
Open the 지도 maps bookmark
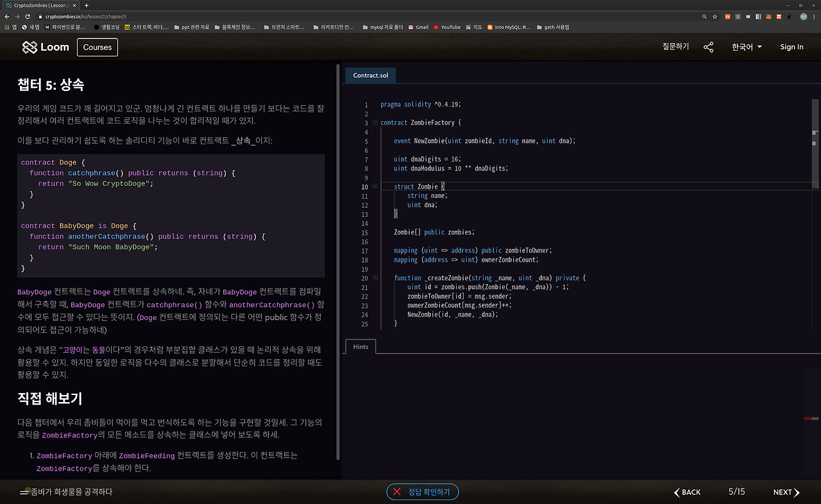click(474, 28)
